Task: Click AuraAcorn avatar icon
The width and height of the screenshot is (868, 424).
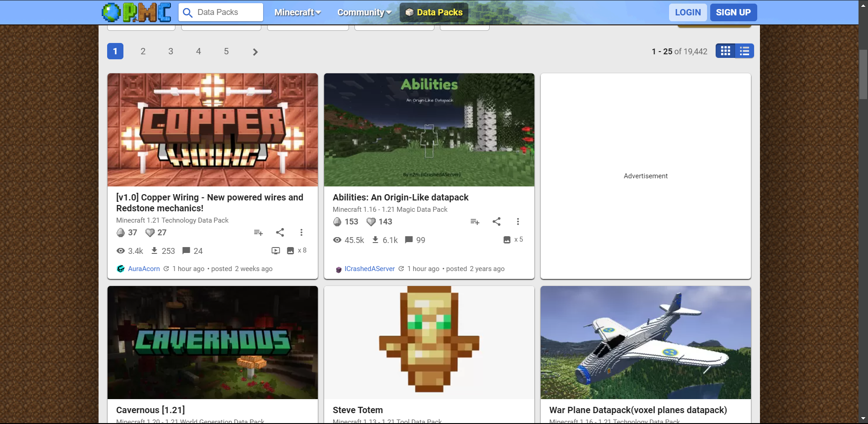Action: click(x=121, y=269)
